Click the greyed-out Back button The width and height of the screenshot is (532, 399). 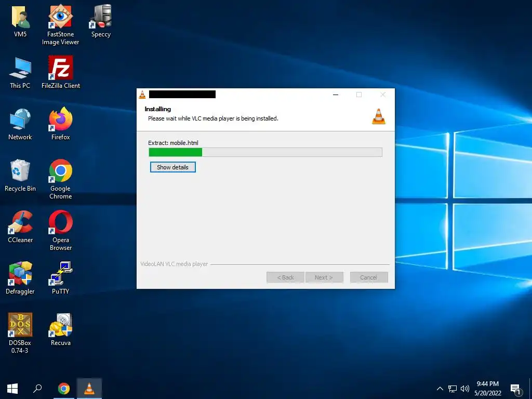tap(286, 277)
